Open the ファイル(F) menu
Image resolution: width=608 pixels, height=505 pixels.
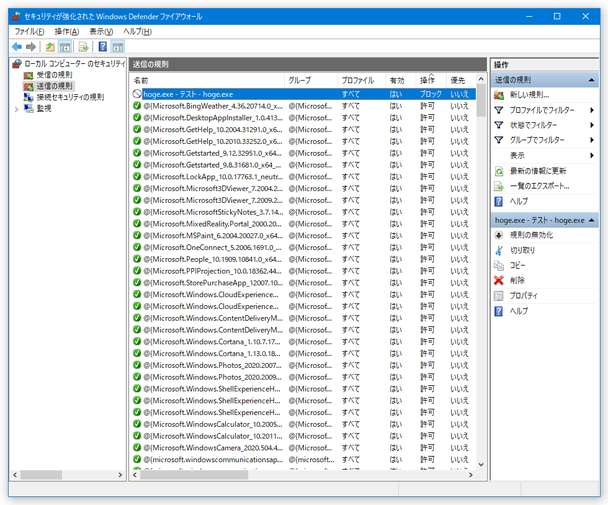coord(29,32)
